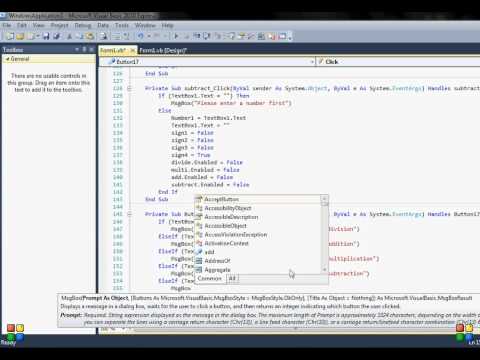This screenshot has width=480, height=360.
Task: Open the Toolbox window position dropdown
Action: coord(77,49)
